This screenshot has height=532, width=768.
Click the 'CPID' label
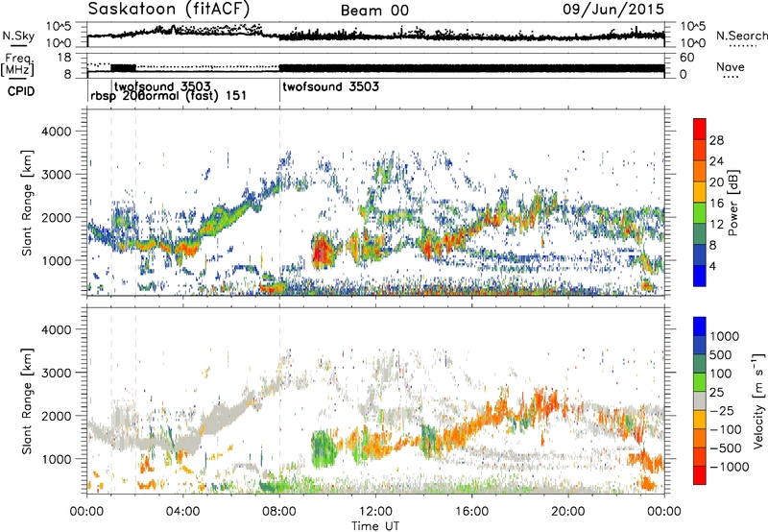point(21,91)
